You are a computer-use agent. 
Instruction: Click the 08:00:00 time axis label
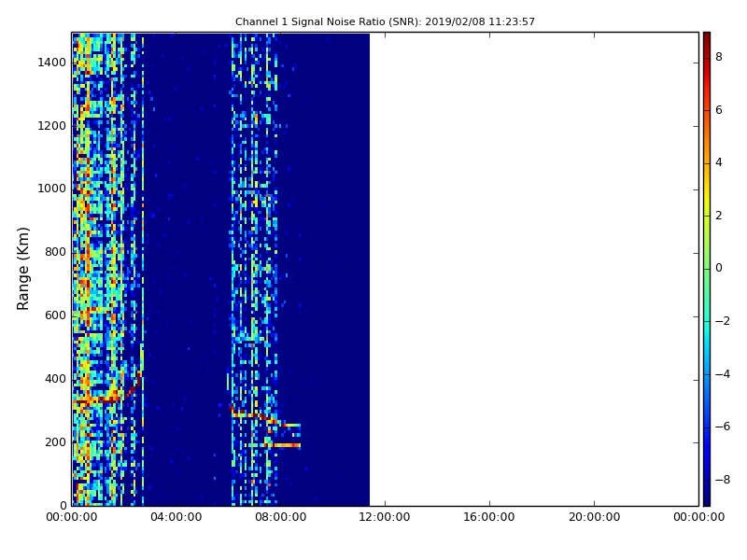point(281,517)
